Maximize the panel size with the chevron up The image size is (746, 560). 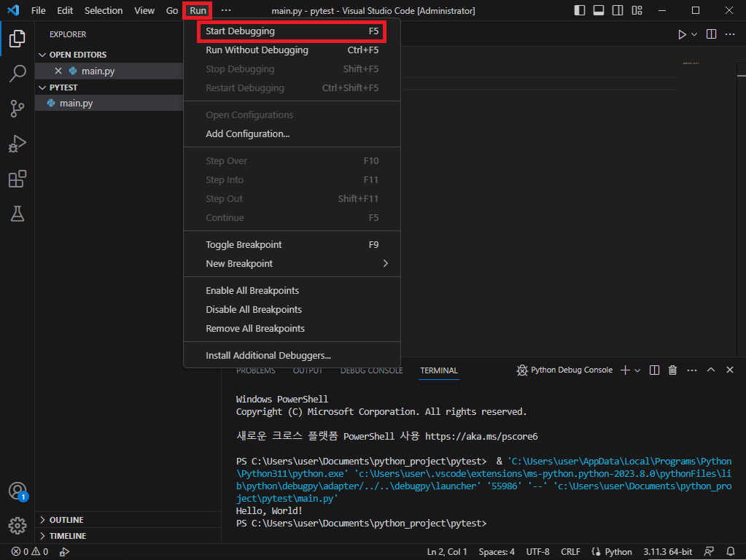point(711,370)
